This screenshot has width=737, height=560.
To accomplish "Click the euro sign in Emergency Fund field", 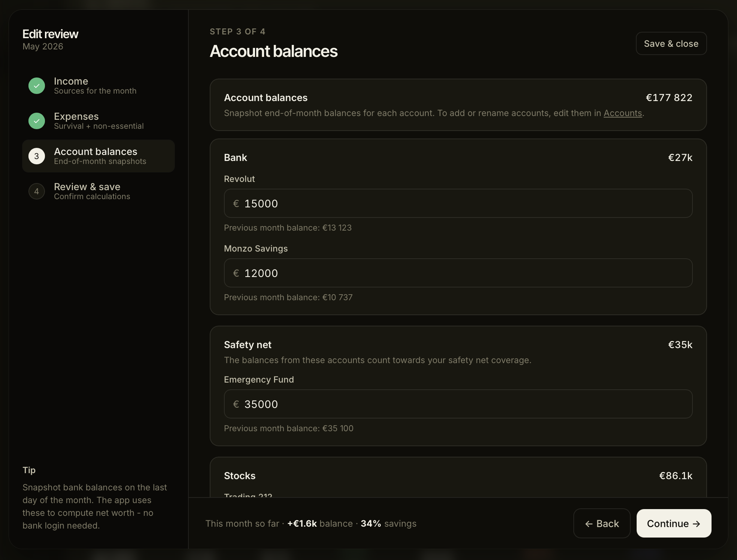I will [236, 404].
